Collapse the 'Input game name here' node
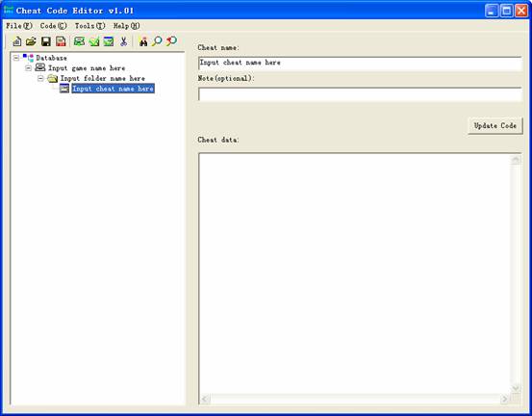The height and width of the screenshot is (416, 532). pyautogui.click(x=29, y=68)
